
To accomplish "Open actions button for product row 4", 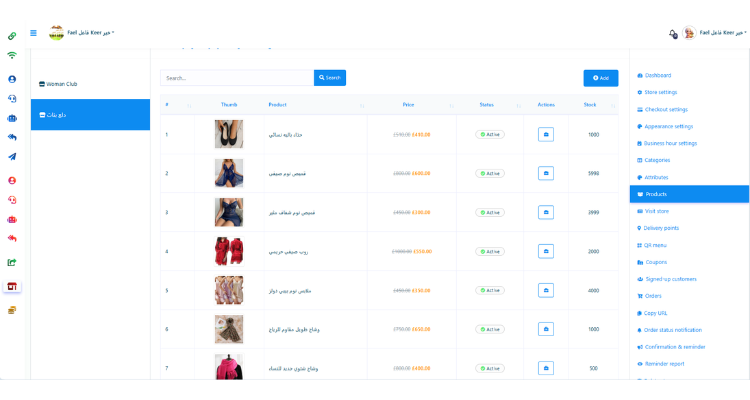I will [x=545, y=251].
